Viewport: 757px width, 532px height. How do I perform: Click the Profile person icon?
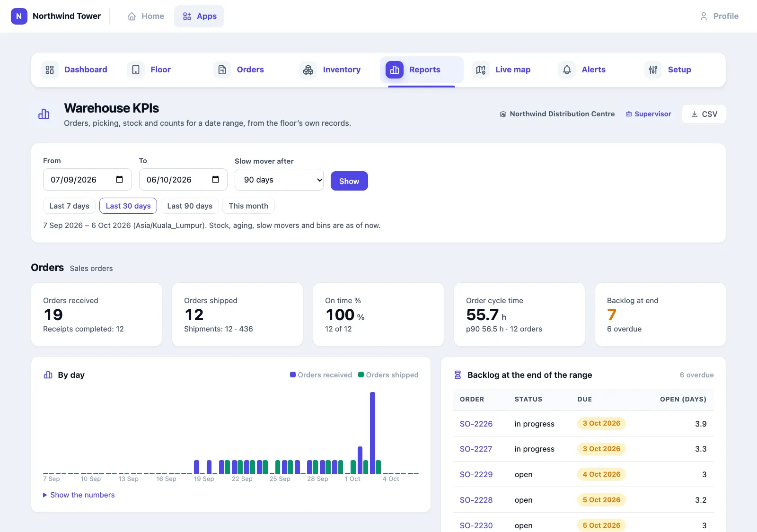704,17
